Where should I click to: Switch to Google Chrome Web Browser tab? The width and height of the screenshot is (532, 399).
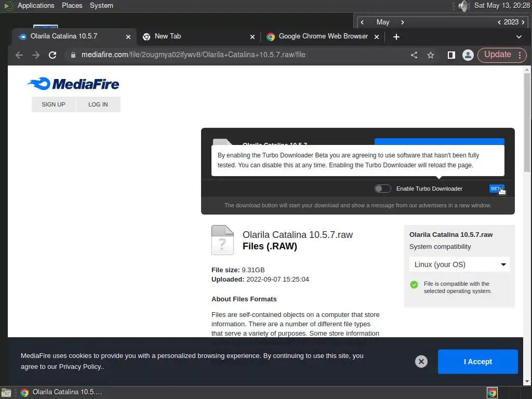(323, 37)
